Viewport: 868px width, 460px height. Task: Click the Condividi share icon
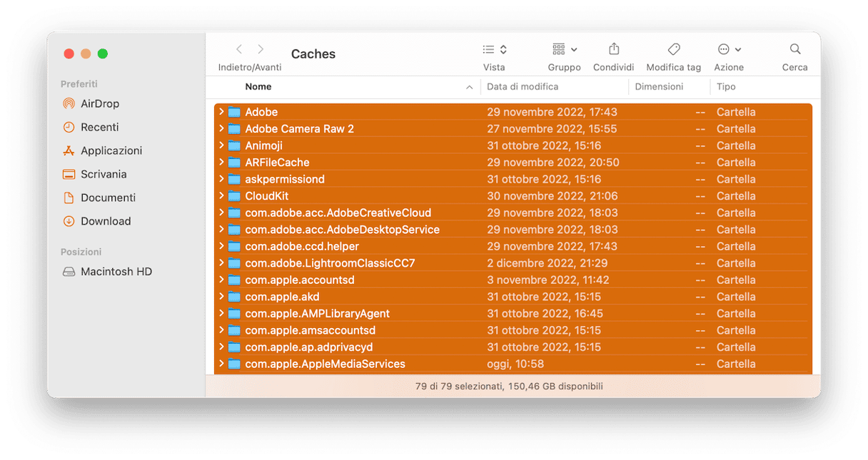point(614,49)
